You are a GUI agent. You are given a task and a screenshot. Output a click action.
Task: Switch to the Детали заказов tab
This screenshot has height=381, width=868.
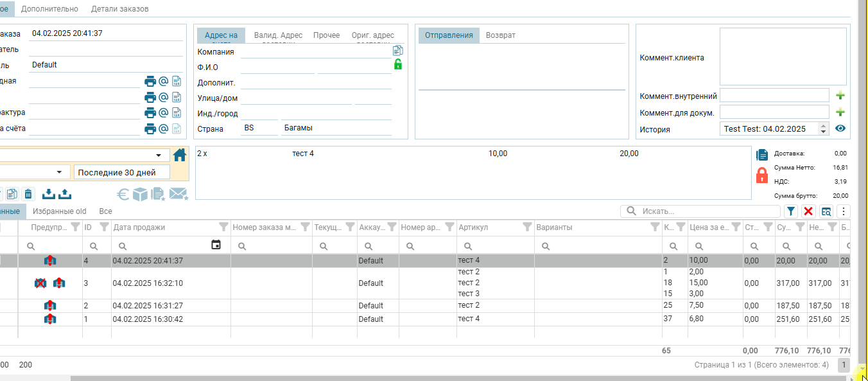(x=119, y=9)
